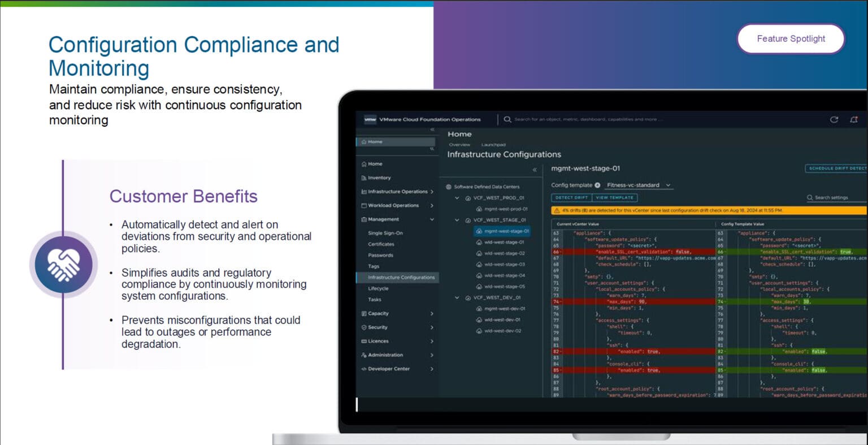Expand the Infrastructure Operations chevron
This screenshot has width=868, height=445.
click(431, 191)
